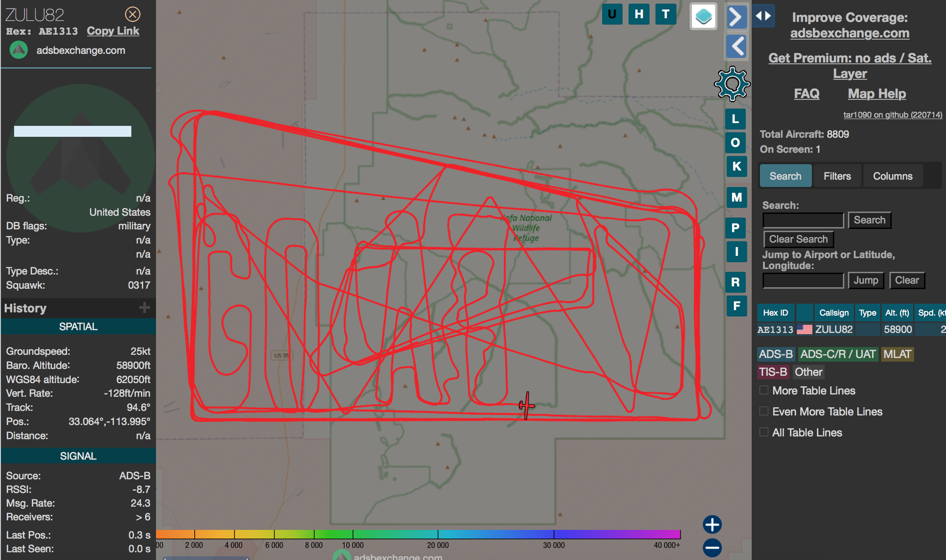This screenshot has width=946, height=560.
Task: Click the ADS-C/R / UAT legend label
Action: coord(838,354)
